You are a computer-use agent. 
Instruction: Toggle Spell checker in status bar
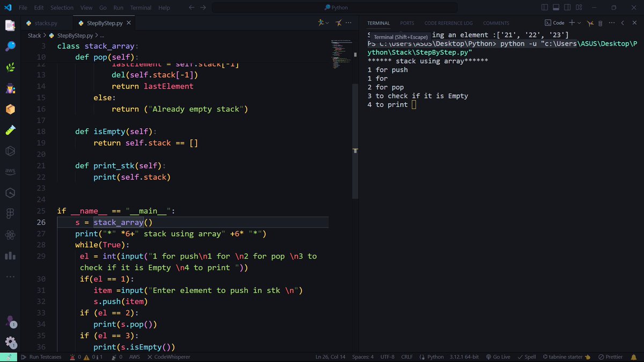tap(526, 357)
